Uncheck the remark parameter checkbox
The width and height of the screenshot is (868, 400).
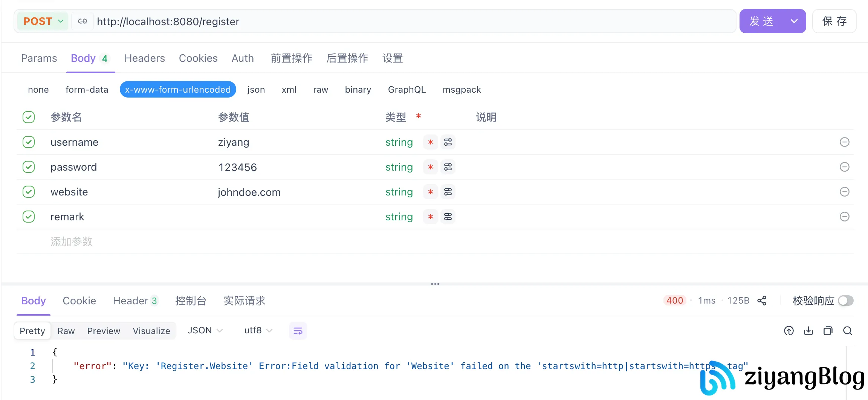tap(29, 217)
